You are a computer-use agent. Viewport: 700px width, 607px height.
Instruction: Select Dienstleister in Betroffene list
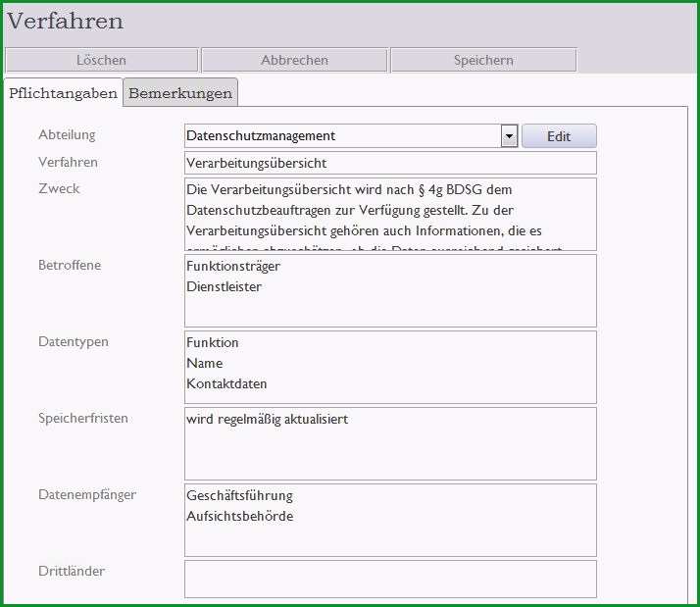224,286
